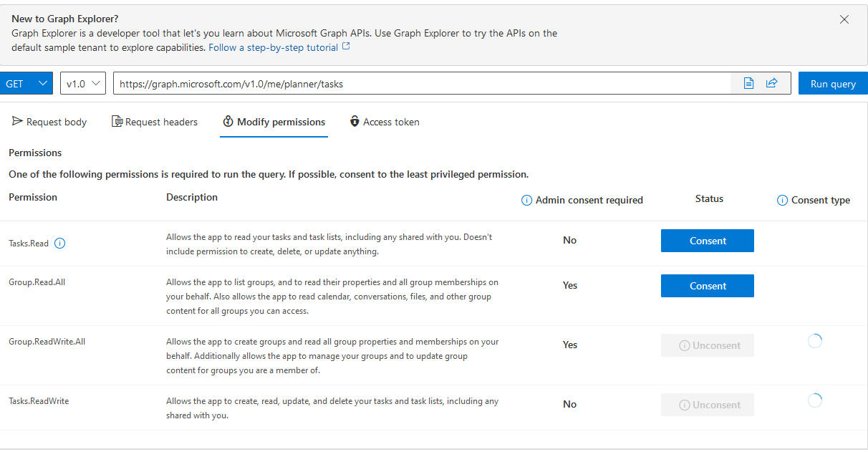Image resolution: width=868 pixels, height=452 pixels.
Task: Open the Access token tab
Action: pyautogui.click(x=385, y=122)
